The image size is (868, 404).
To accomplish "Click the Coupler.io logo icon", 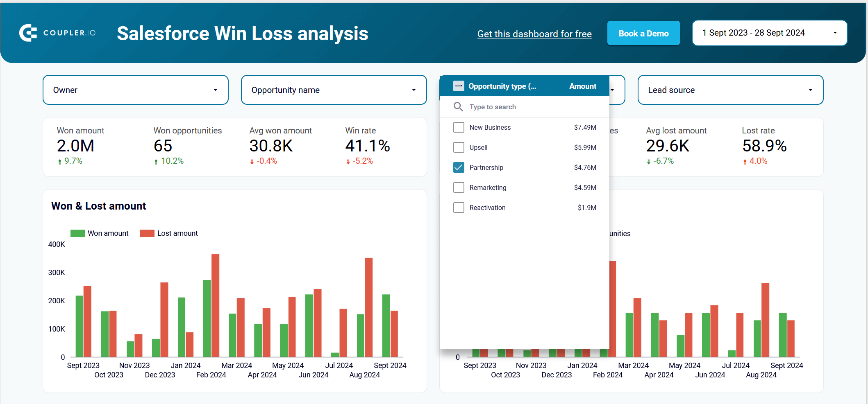I will coord(28,33).
